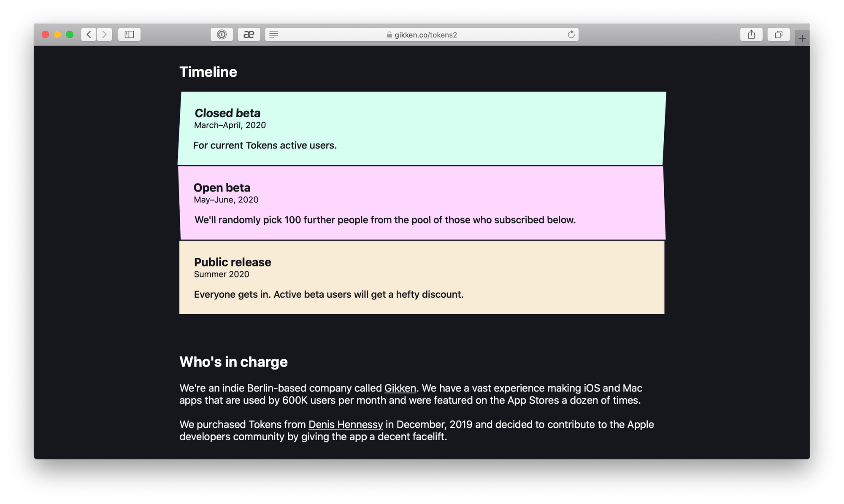
Task: Open the Gikken link
Action: pos(400,388)
